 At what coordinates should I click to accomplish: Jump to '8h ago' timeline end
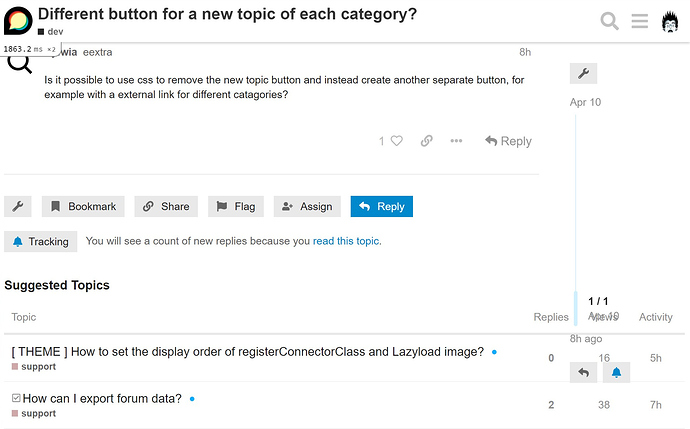[586, 339]
